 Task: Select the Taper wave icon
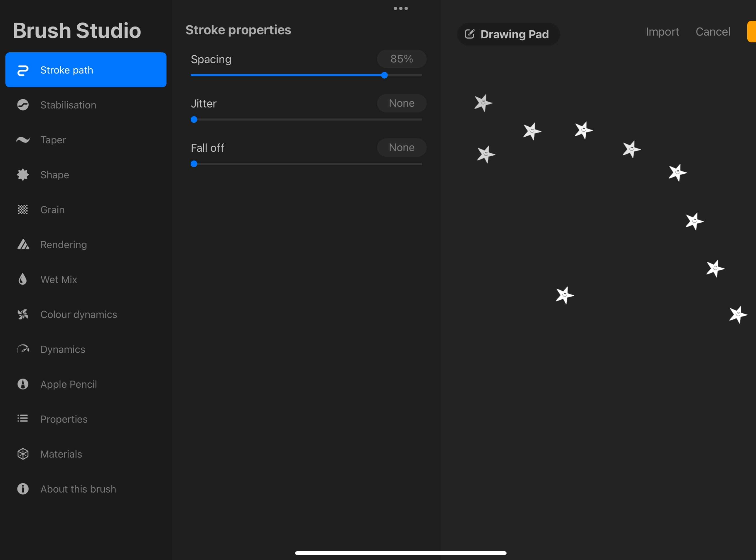[x=23, y=140]
